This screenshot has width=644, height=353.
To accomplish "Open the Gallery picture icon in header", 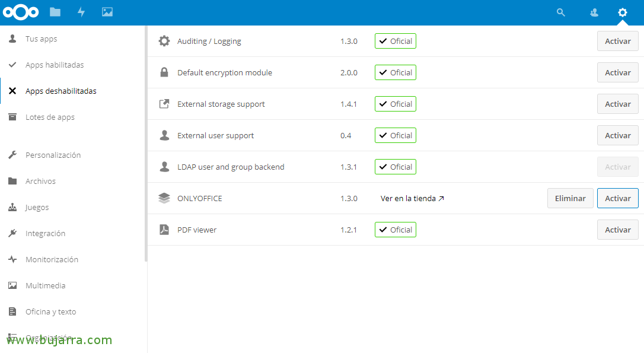I will tap(107, 12).
